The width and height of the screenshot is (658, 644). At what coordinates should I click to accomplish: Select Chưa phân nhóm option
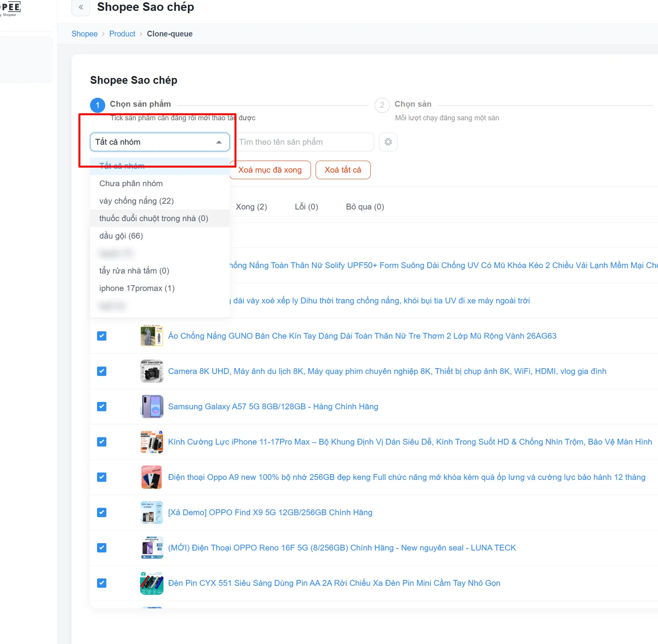coord(160,184)
